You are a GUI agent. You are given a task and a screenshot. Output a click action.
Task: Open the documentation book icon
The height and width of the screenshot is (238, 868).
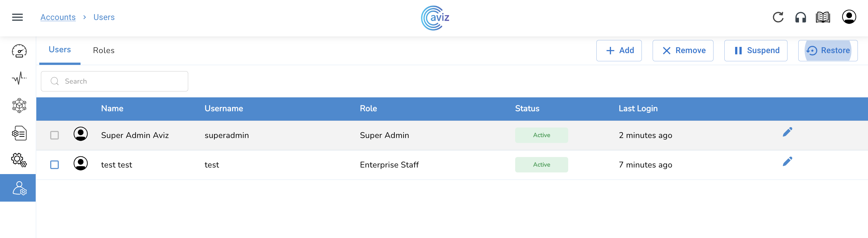[823, 17]
